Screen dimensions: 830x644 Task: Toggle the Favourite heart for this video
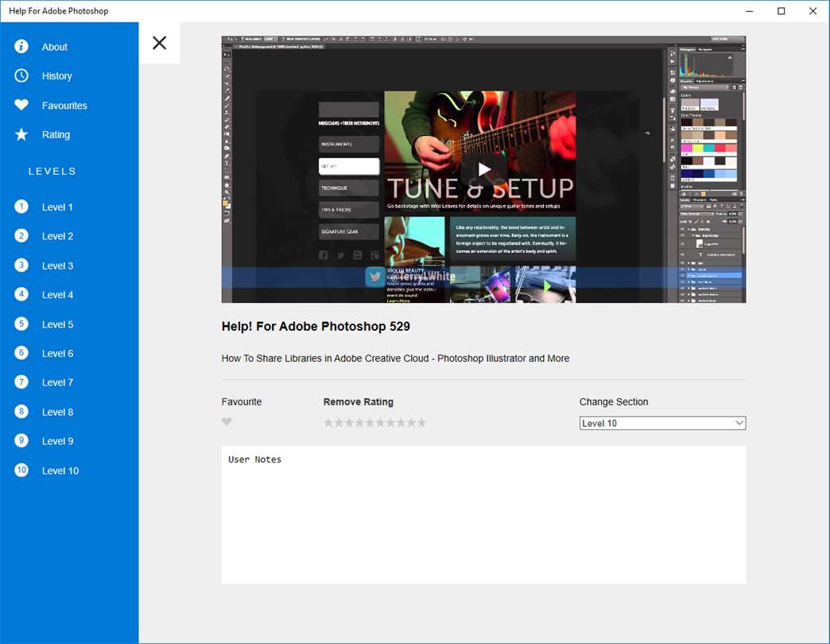pyautogui.click(x=227, y=422)
